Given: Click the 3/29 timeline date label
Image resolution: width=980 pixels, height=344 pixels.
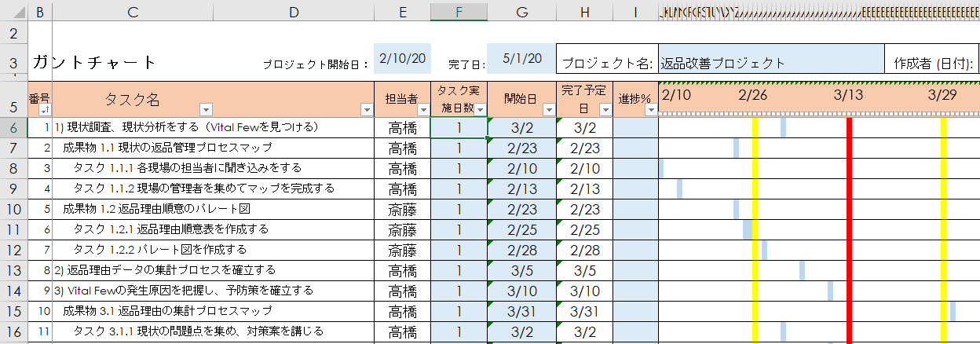Looking at the screenshot, I should [942, 95].
